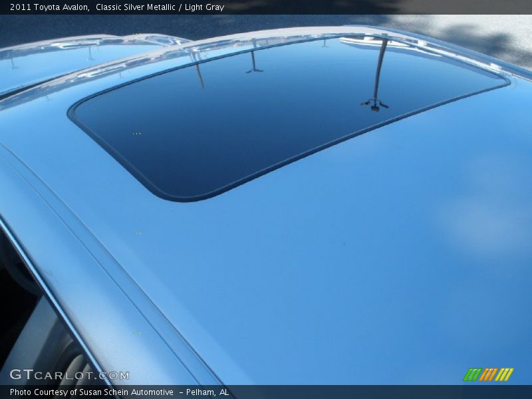Click the 'Pelham, AL' location text
The image size is (532, 399).
pos(207,392)
